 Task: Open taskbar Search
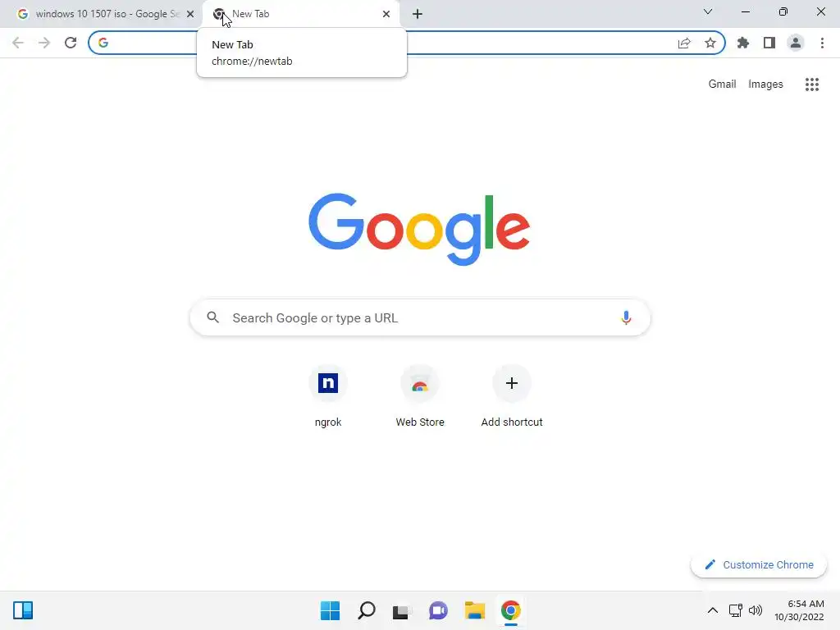coord(367,610)
